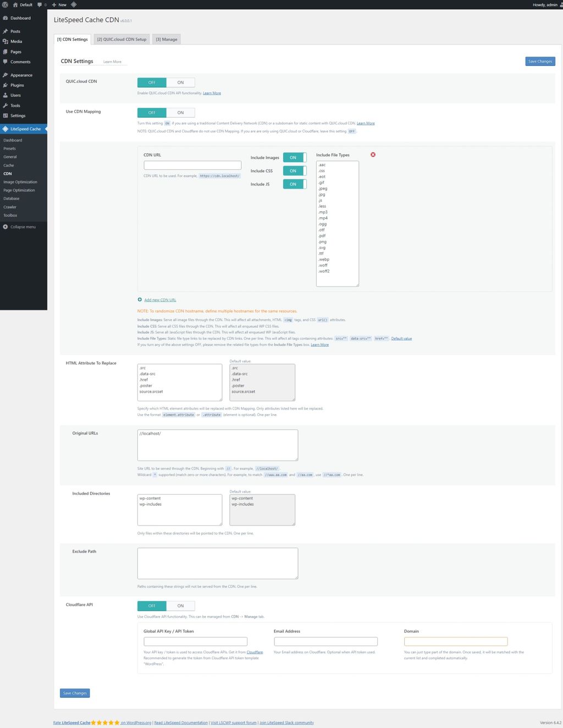Viewport: 563px width, 728px height.
Task: Click the Cloudflare Email Address field
Action: point(325,642)
